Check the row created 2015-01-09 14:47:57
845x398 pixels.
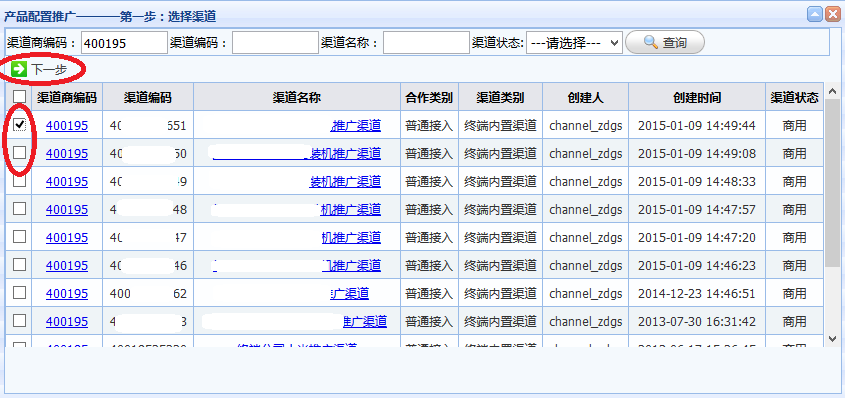tap(19, 208)
